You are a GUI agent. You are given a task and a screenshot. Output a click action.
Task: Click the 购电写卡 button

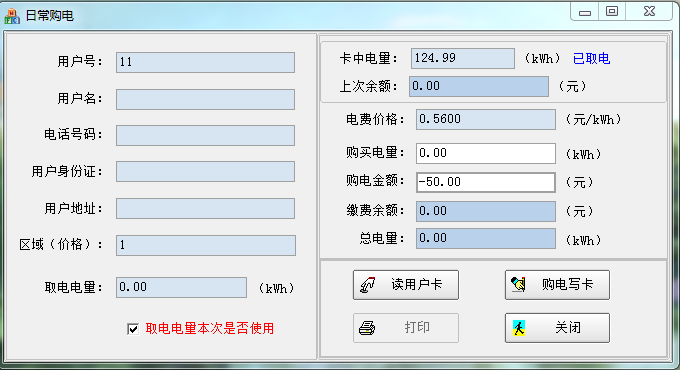point(557,285)
